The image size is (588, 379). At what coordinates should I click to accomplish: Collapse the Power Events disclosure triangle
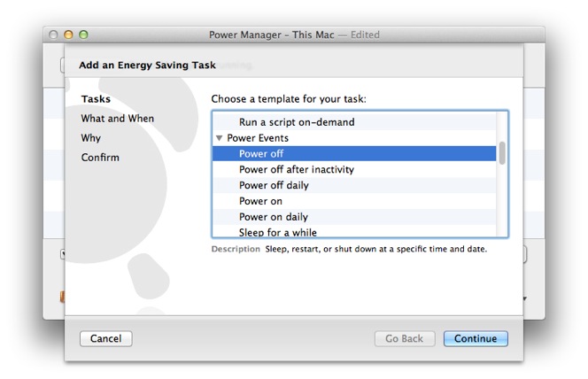(219, 138)
